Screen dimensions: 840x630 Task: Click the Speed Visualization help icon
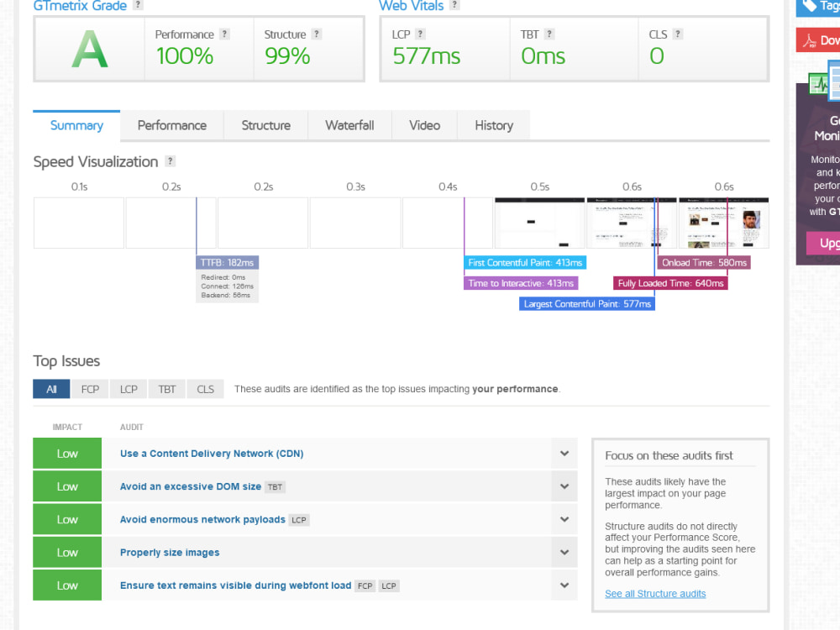[x=170, y=160]
